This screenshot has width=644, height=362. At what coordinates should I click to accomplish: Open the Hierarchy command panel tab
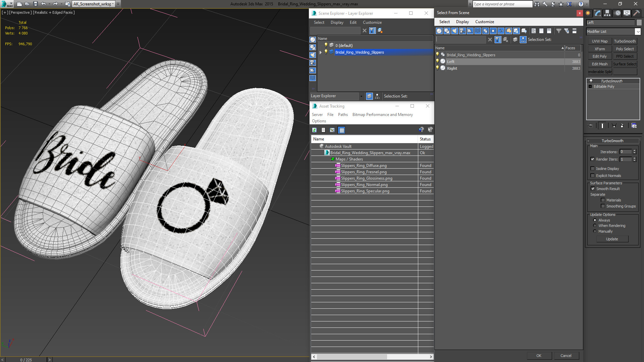pyautogui.click(x=607, y=13)
